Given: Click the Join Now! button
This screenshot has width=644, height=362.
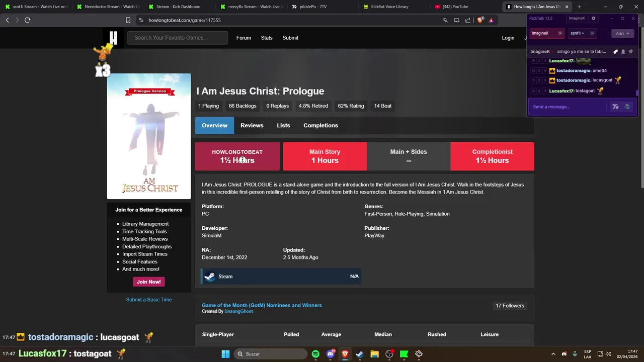Looking at the screenshot, I should tap(149, 282).
